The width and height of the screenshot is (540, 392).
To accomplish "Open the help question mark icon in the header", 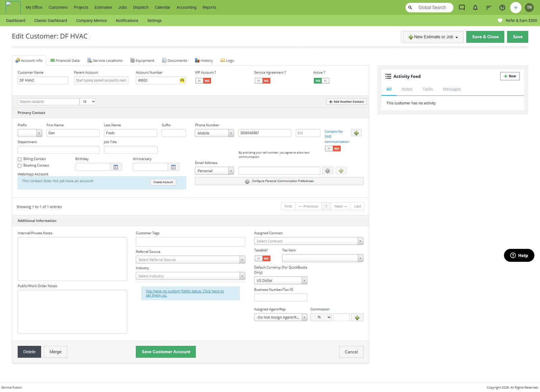I will tap(502, 7).
